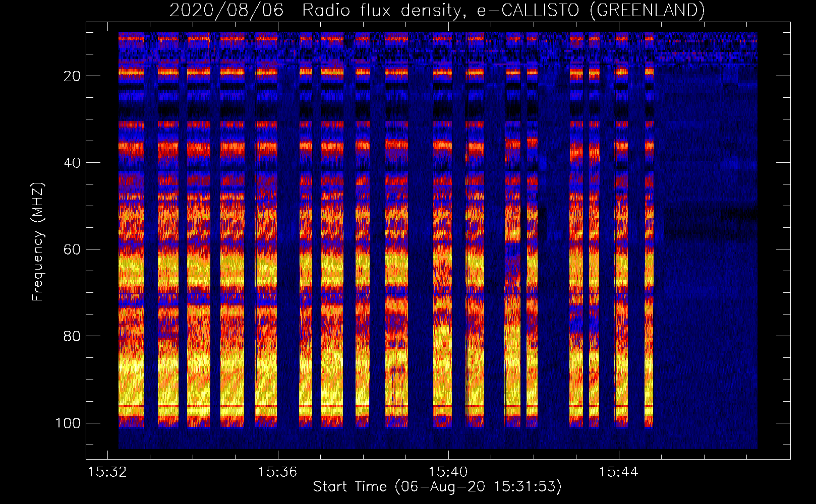Click the 'Start Time (06-Aug-20 15:31:53)' label
The image size is (816, 504).
[x=437, y=487]
